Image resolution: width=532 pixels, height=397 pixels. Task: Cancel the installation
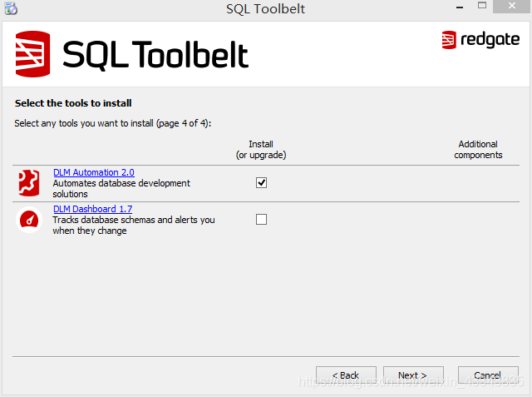click(x=488, y=375)
